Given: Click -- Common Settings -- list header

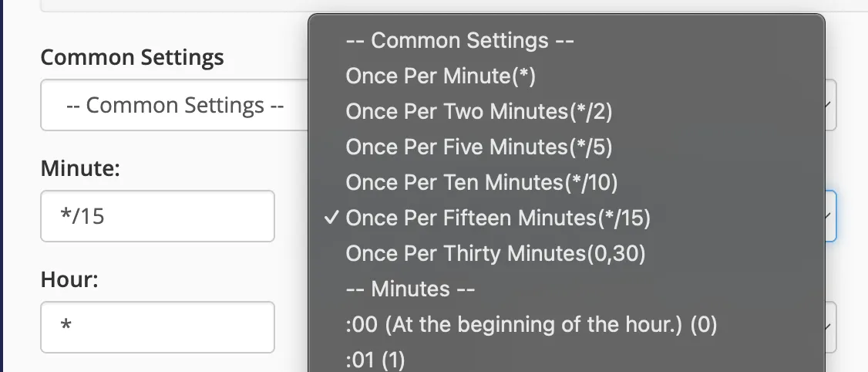Looking at the screenshot, I should tap(460, 40).
